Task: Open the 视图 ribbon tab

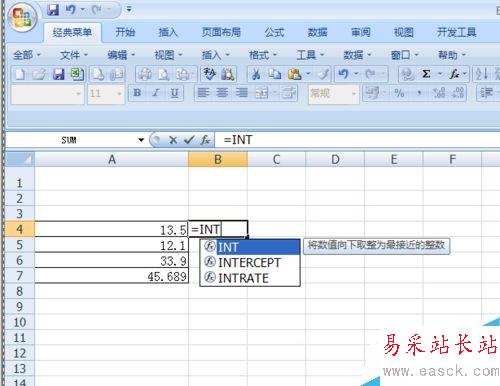Action: (x=404, y=32)
